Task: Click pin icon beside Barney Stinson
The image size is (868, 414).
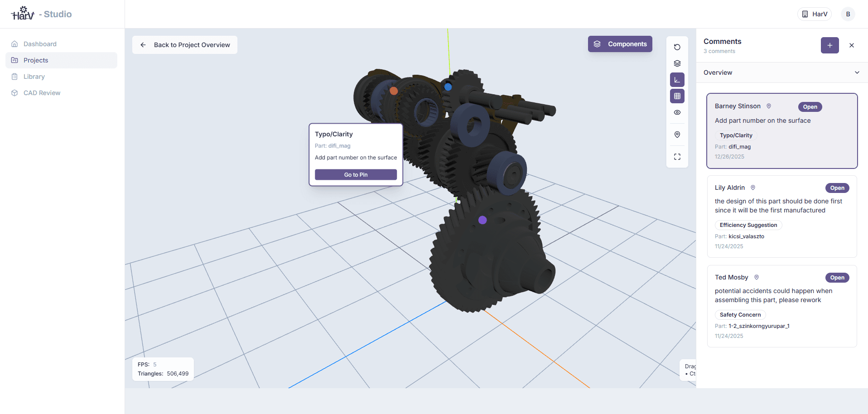Action: 769,106
